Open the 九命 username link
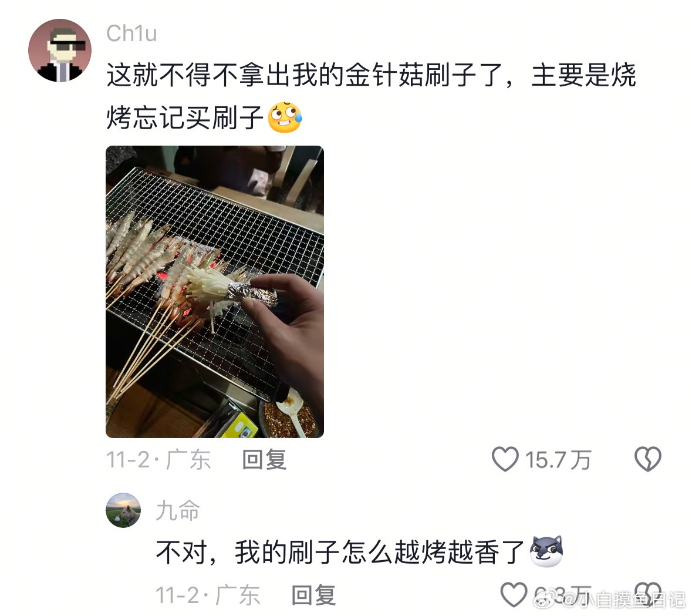The image size is (692, 616). (x=178, y=510)
